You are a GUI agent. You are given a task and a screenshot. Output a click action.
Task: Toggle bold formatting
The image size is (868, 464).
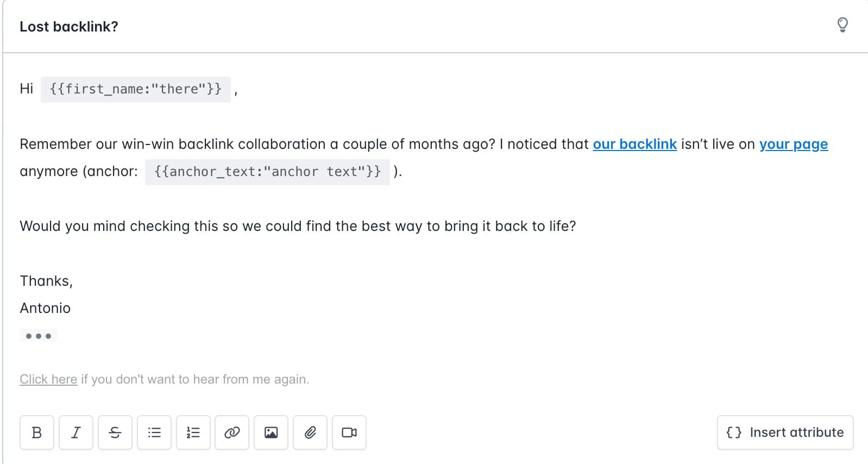(x=37, y=432)
